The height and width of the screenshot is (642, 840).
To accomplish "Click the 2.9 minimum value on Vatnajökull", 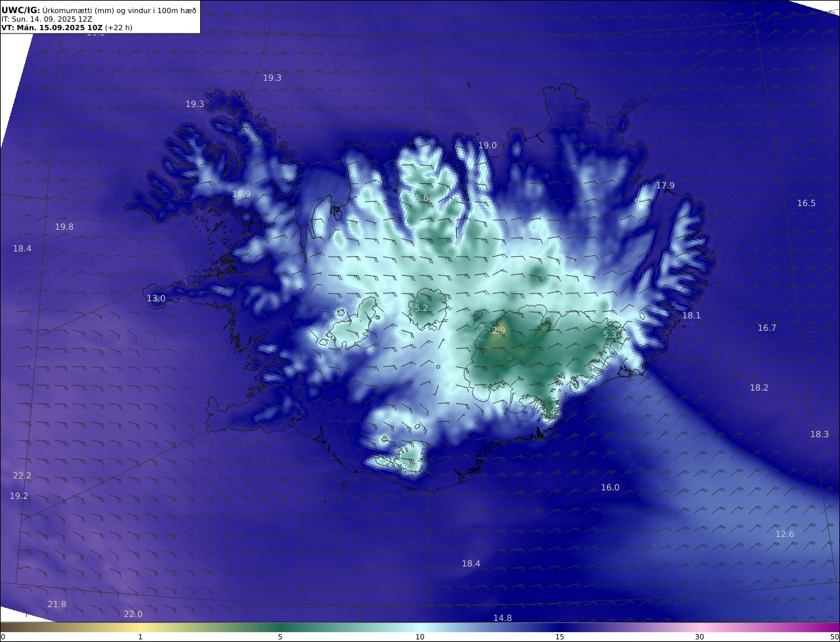I will [499, 331].
